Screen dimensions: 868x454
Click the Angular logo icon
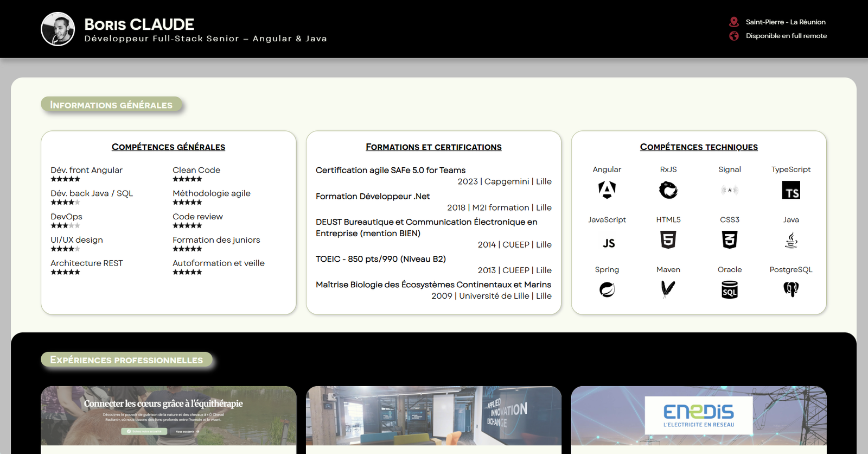point(607,190)
